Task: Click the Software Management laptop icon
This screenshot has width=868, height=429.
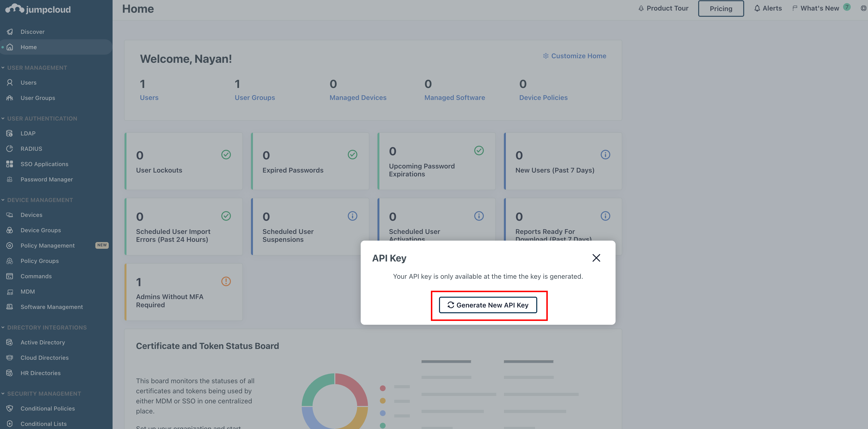Action: point(10,307)
